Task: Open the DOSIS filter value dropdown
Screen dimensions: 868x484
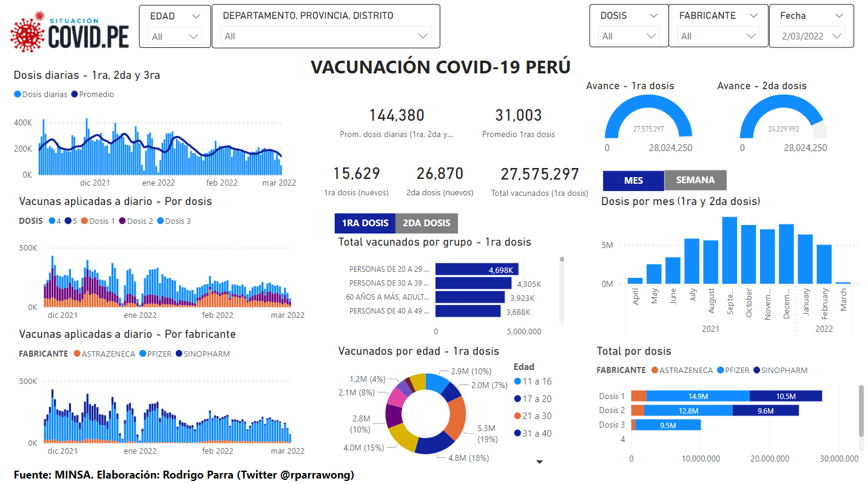Action: click(x=628, y=36)
